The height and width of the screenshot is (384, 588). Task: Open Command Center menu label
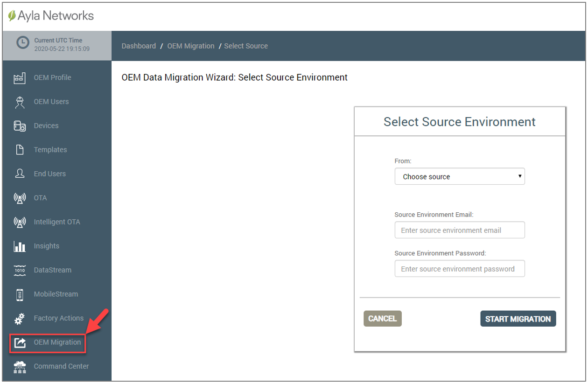click(61, 366)
